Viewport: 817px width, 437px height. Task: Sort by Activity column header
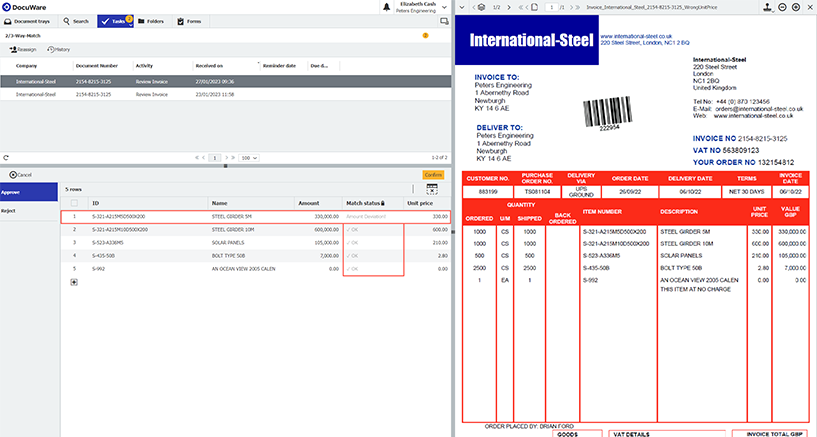pyautogui.click(x=144, y=66)
